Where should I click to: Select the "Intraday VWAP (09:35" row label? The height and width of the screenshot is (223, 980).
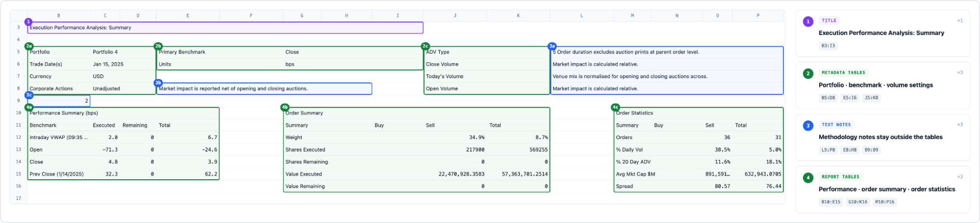(x=59, y=138)
